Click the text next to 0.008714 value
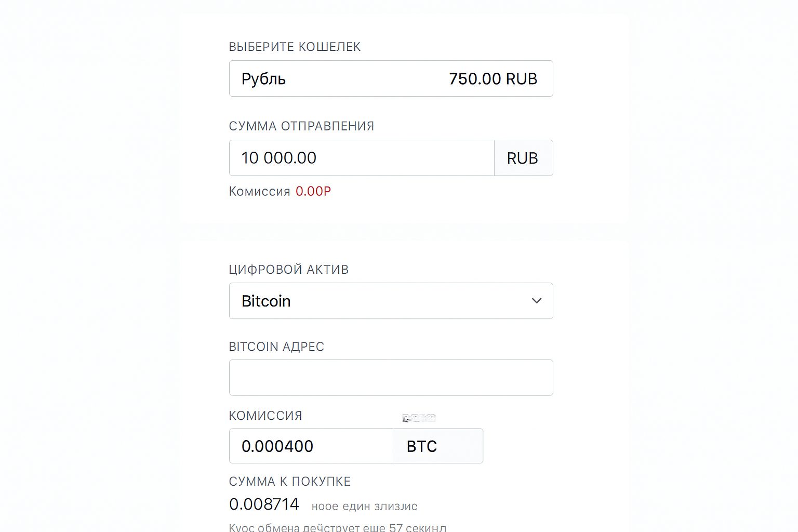This screenshot has height=532, width=798. click(364, 506)
